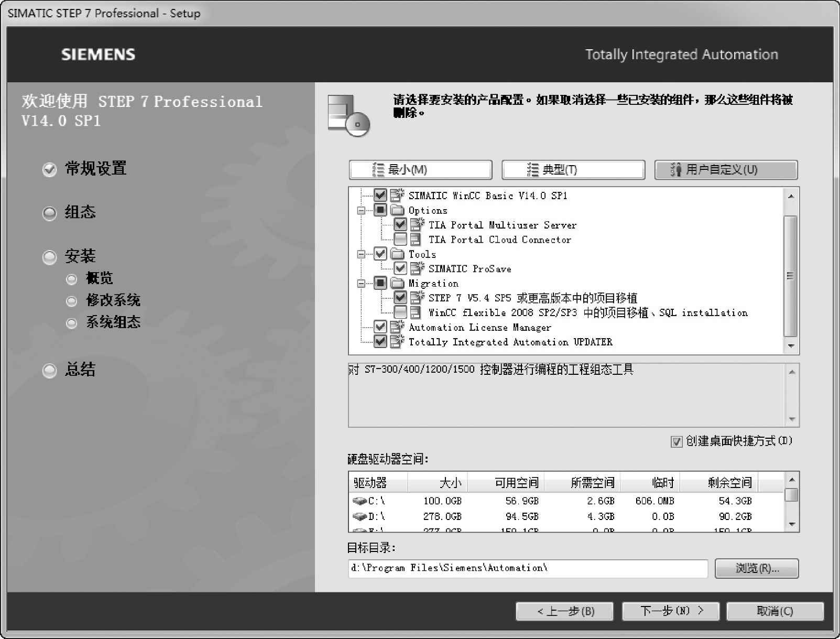Click the 驱动器 column header
840x639 pixels.
[x=378, y=482]
